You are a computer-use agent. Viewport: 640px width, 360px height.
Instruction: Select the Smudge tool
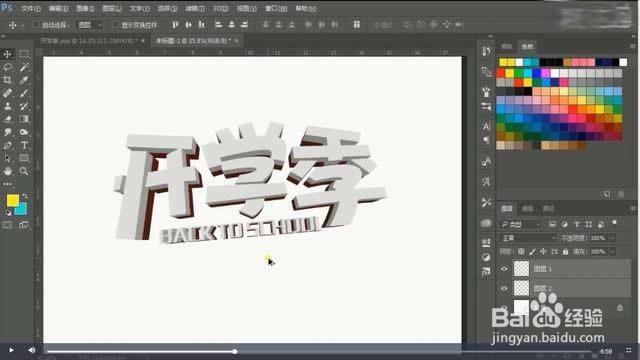point(7,132)
